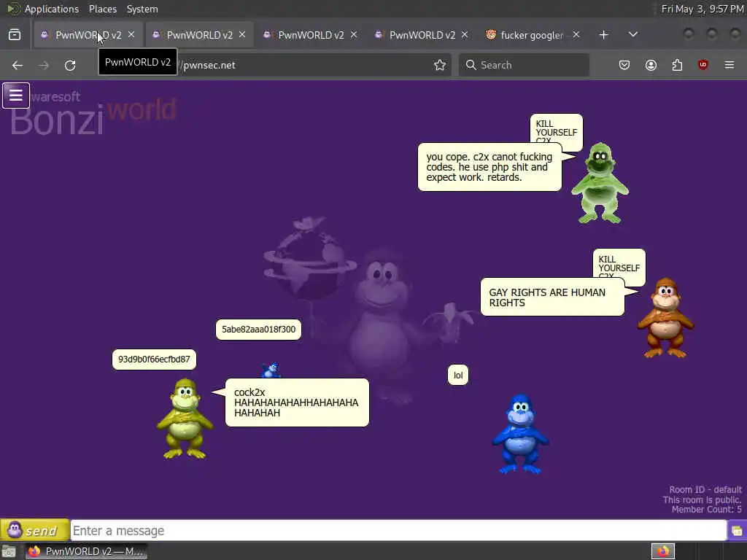Screen dimensions: 747x560
Task: Click the PwnWORLD v2 taskbar window button
Action: 86,551
